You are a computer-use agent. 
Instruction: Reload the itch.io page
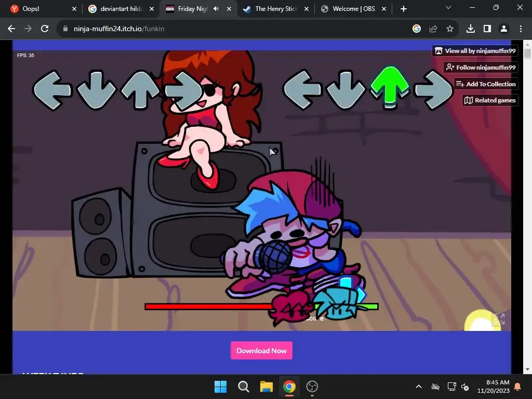(x=45, y=29)
